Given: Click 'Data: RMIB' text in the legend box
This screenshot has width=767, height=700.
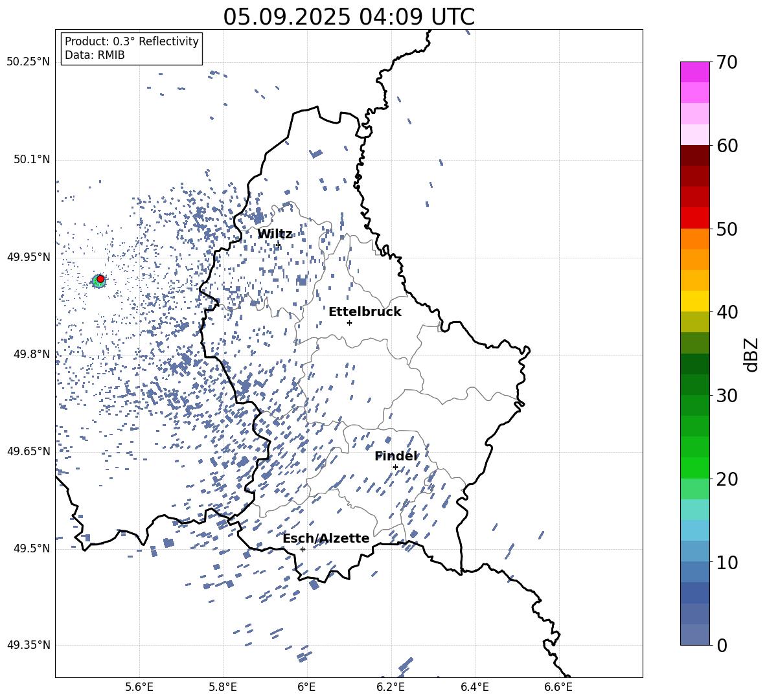Looking at the screenshot, I should (95, 55).
